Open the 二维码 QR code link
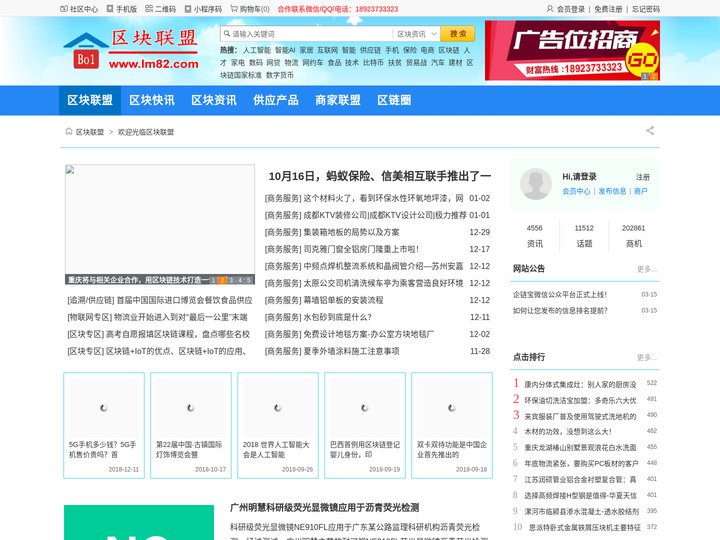The image size is (720, 540). pyautogui.click(x=160, y=9)
